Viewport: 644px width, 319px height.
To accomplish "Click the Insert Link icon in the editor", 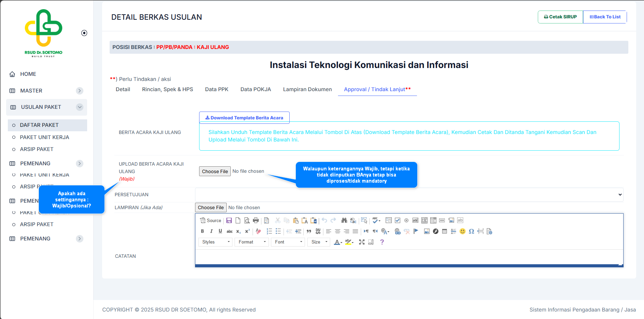I will coord(397,231).
